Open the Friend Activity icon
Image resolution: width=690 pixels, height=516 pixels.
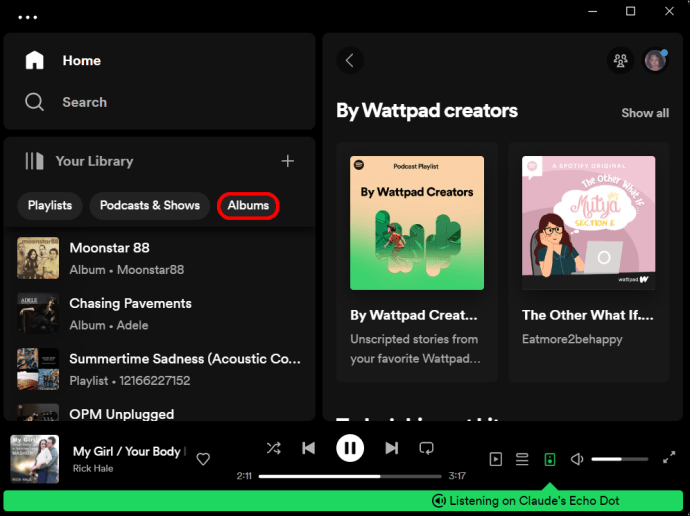620,60
